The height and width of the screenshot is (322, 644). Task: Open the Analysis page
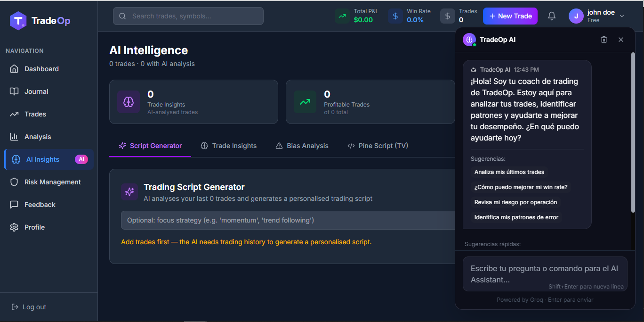pyautogui.click(x=48, y=137)
